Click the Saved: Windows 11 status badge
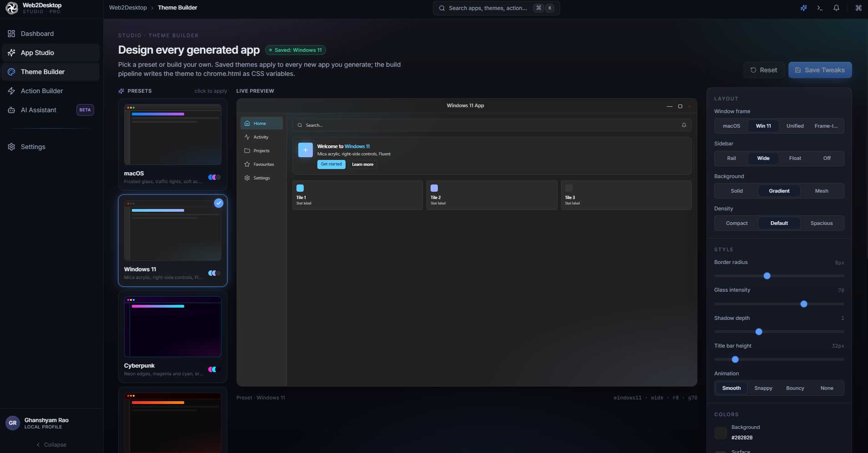 pyautogui.click(x=296, y=50)
